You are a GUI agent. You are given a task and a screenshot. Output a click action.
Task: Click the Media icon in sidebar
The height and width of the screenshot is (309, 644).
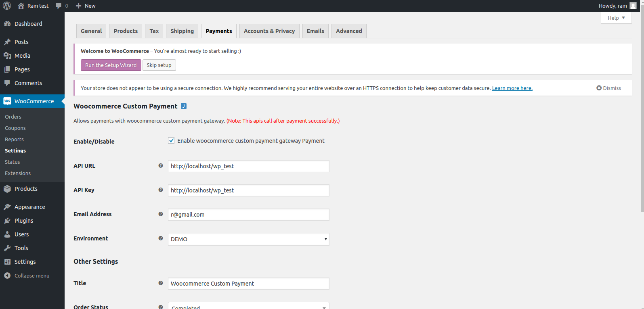(x=7, y=56)
